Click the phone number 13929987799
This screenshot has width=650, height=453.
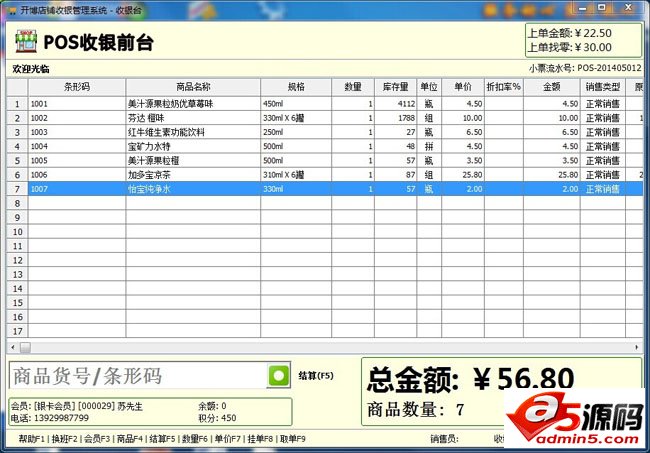tap(61, 418)
